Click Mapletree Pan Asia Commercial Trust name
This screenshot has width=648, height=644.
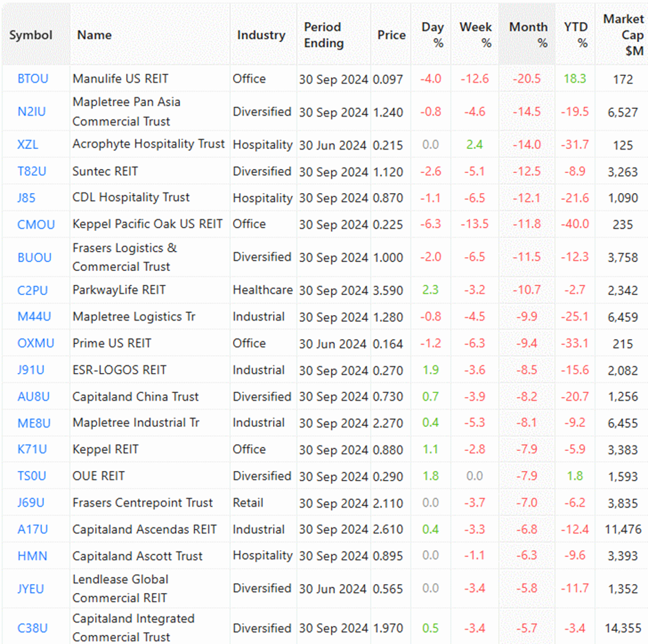pyautogui.click(x=126, y=112)
